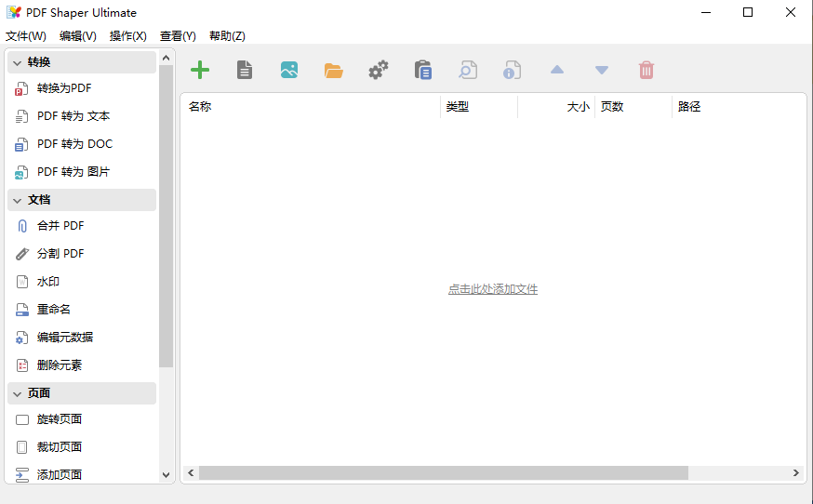Click the green plus add files icon

point(200,70)
